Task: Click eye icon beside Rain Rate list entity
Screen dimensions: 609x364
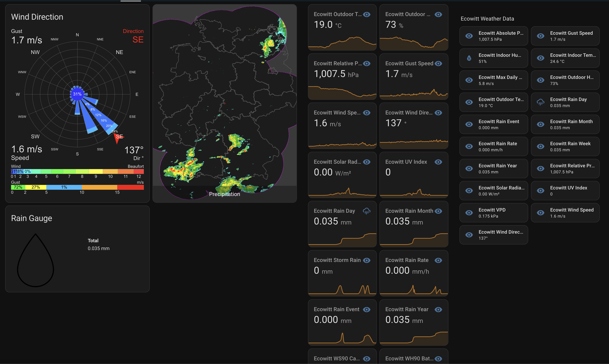Action: click(x=469, y=146)
